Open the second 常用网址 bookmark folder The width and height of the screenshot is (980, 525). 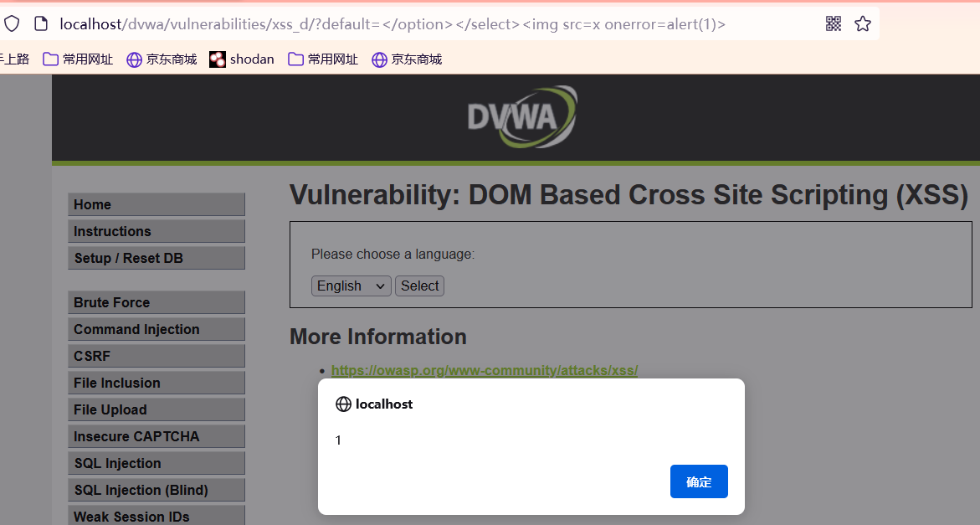(x=323, y=59)
